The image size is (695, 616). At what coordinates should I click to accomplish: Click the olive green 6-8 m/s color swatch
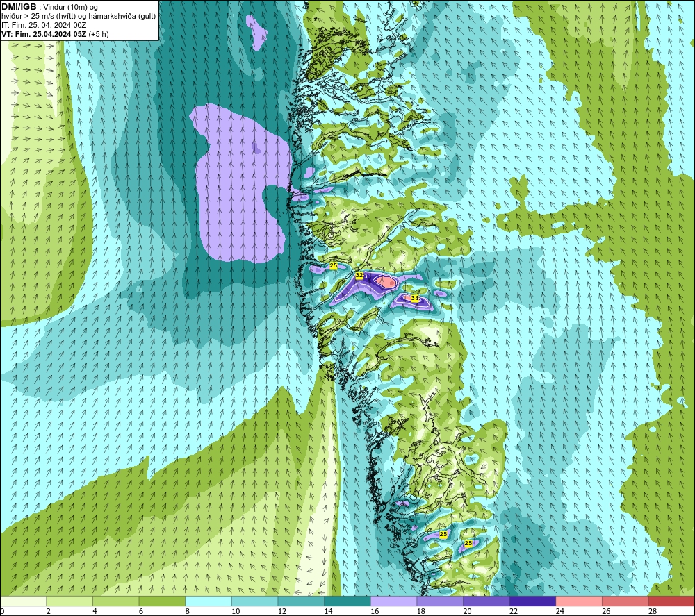pos(162,601)
